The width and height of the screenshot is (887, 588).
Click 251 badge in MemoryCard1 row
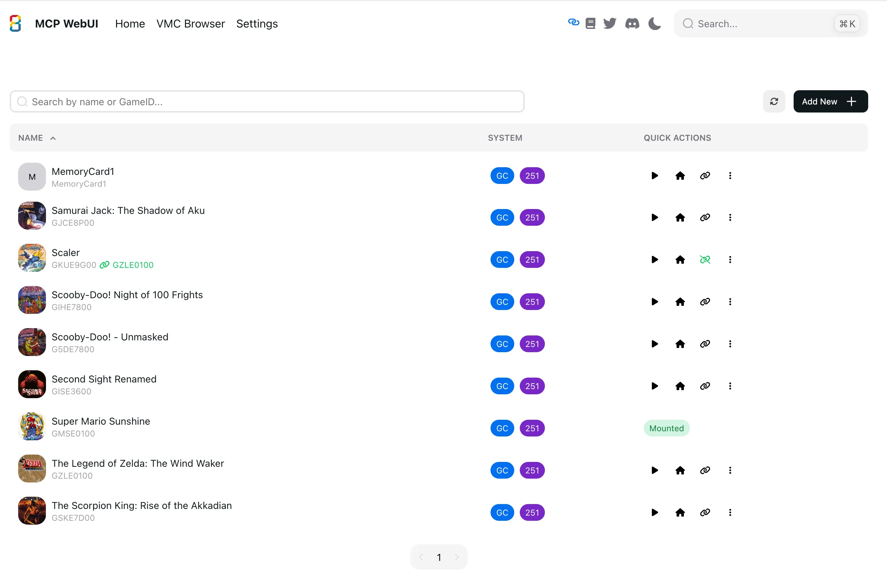[x=532, y=176]
